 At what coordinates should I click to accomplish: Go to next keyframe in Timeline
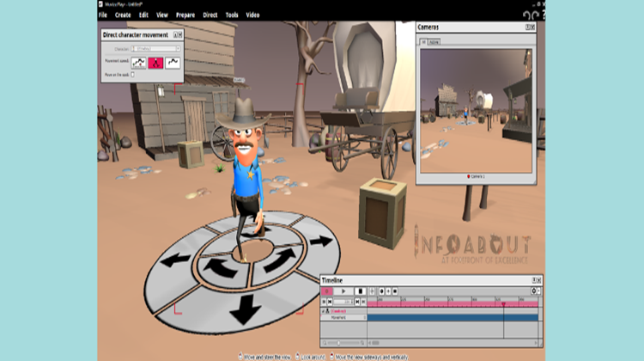point(357,302)
